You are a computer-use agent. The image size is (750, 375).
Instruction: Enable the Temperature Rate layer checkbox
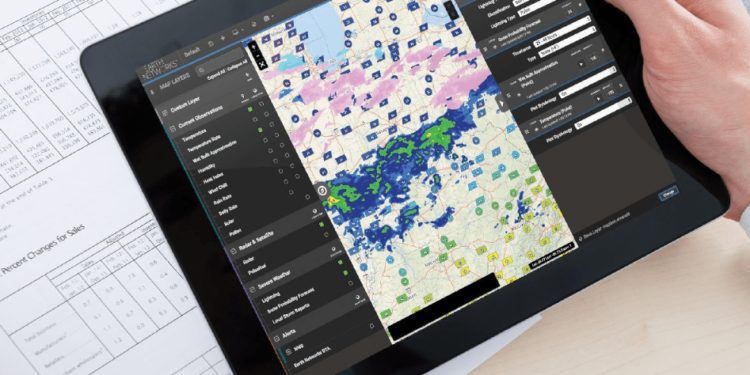[254, 119]
